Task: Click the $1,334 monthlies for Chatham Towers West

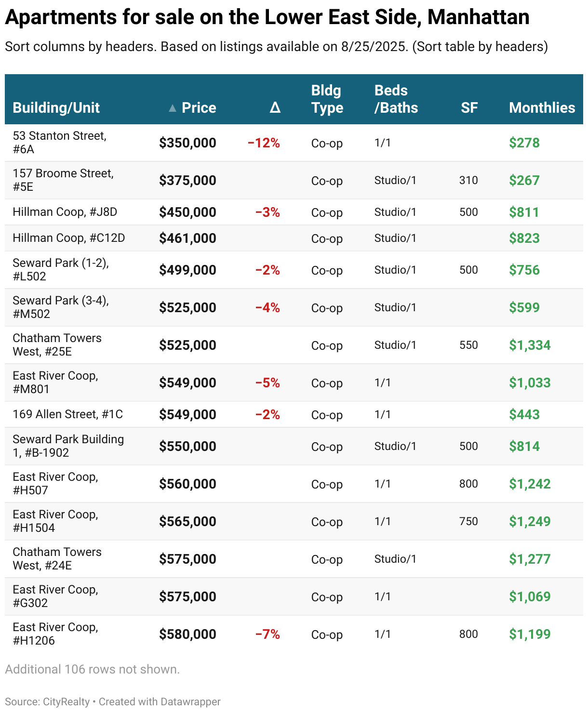Action: click(x=529, y=345)
